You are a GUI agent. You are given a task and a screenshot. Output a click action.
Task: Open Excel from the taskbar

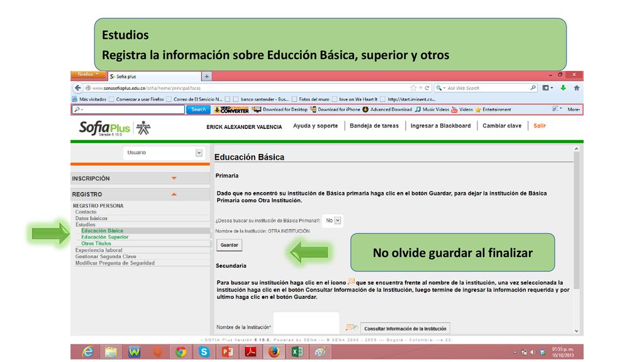click(x=297, y=352)
